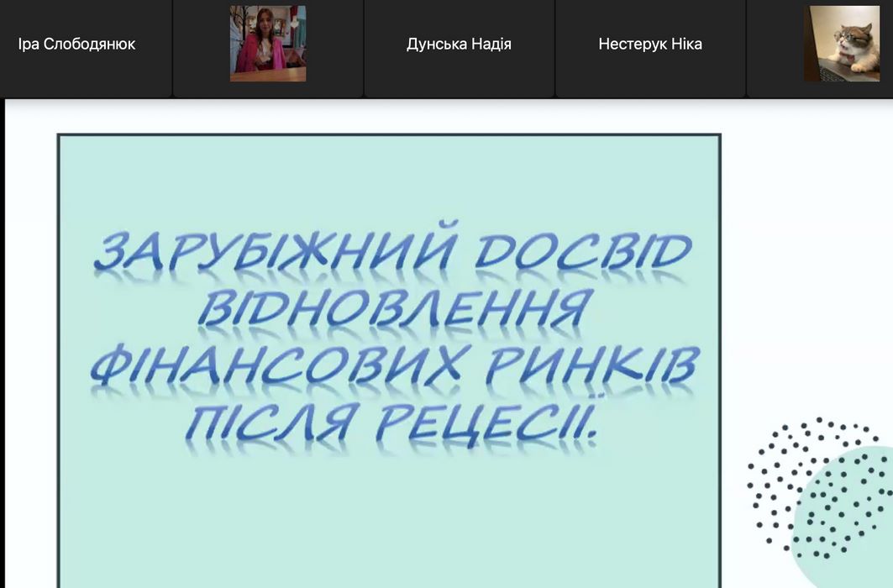This screenshot has height=588, width=893.
Task: Click the cat avatar participant thumbnail
Action: click(x=841, y=44)
